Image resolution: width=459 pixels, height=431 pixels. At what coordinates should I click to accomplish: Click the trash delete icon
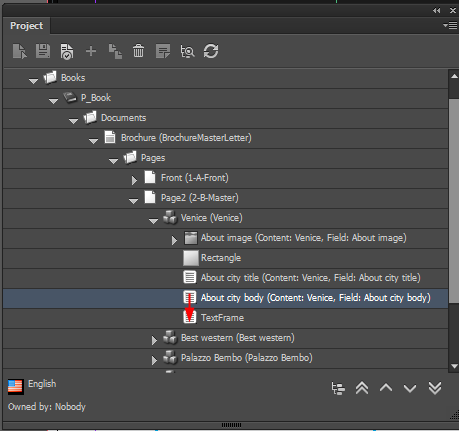138,51
